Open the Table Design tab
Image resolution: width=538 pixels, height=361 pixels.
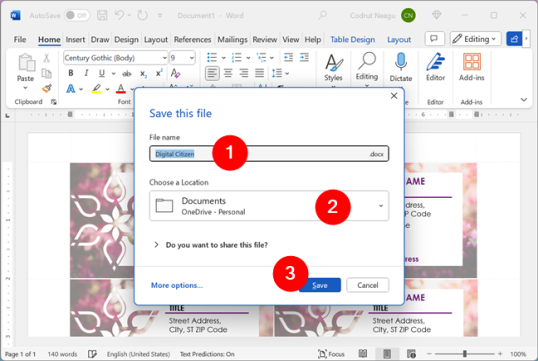click(x=352, y=39)
